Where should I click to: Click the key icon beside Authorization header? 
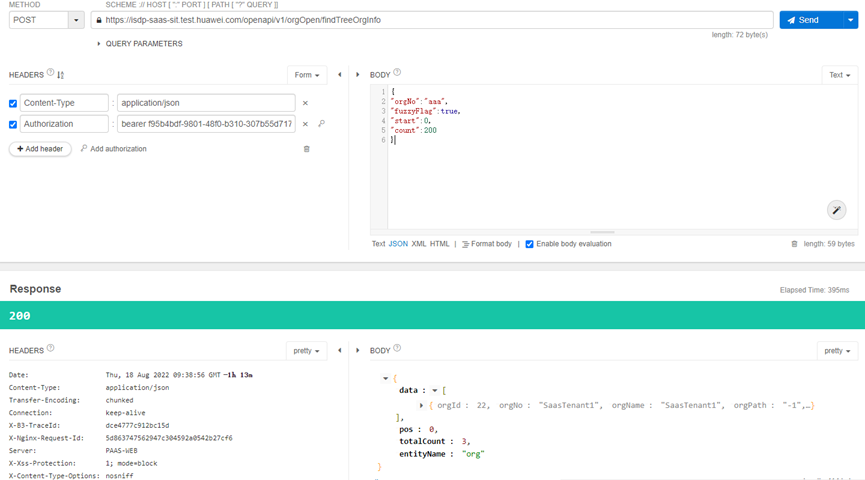[321, 124]
